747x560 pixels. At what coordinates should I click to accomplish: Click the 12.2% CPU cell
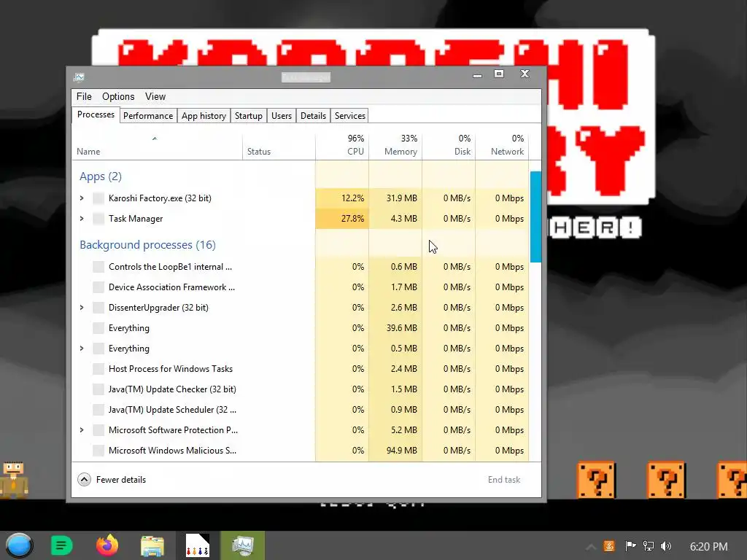[x=342, y=198]
